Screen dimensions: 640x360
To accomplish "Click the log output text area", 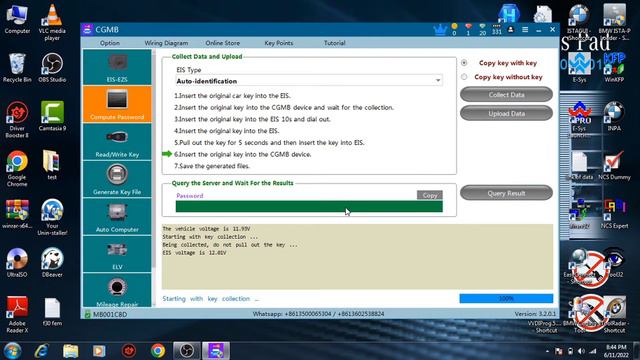I will point(357,257).
